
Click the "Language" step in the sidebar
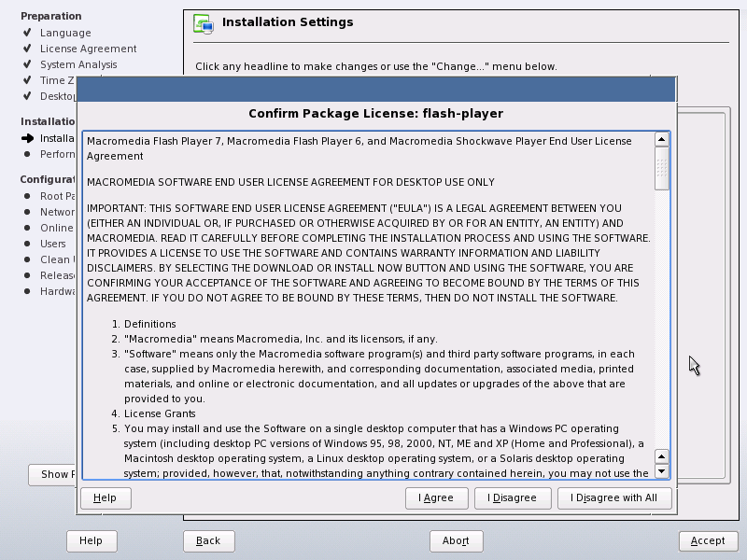(x=65, y=34)
